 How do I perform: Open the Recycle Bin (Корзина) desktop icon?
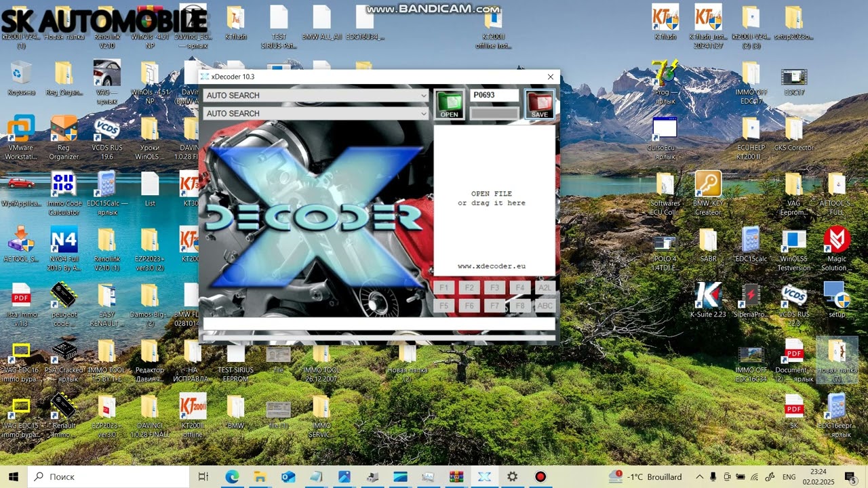[x=21, y=79]
